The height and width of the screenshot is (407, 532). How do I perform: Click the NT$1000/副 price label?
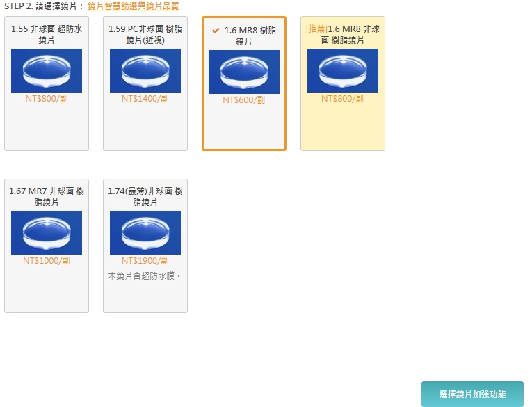click(47, 261)
